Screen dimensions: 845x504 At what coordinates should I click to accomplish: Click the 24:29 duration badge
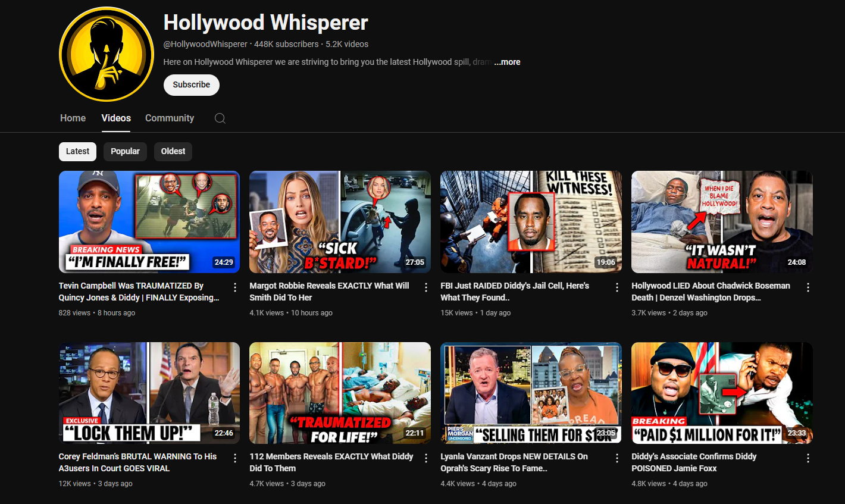tap(224, 262)
